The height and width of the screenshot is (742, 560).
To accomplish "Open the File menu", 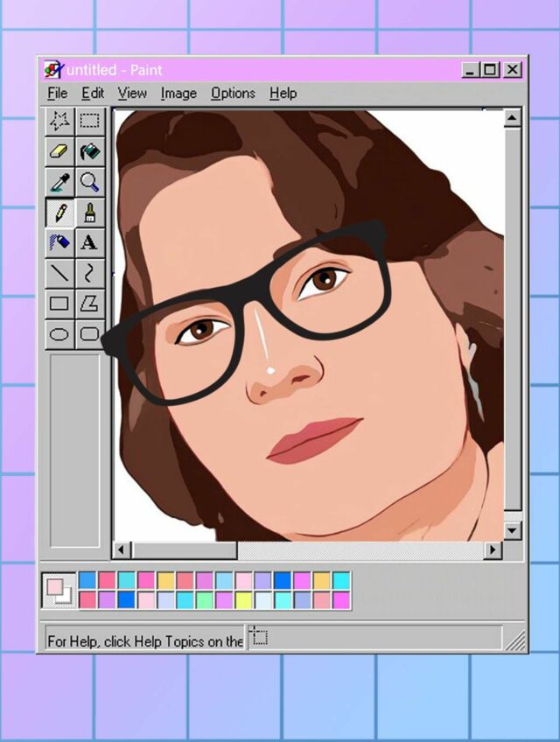I will [x=57, y=93].
